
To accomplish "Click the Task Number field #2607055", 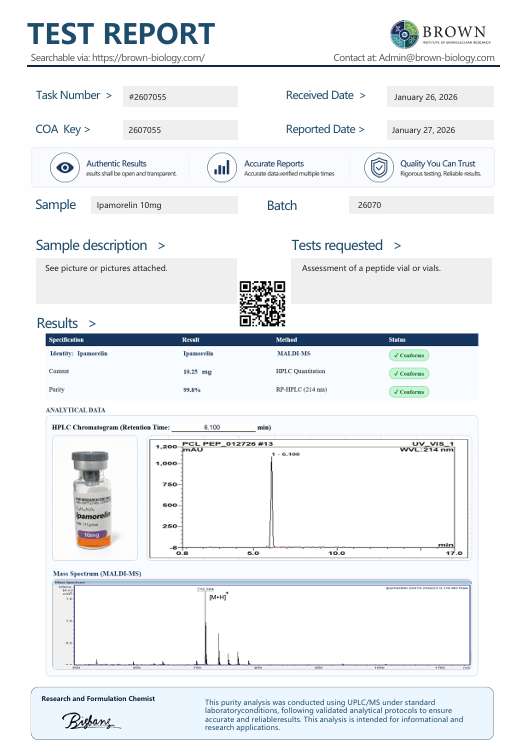I will click(x=180, y=97).
